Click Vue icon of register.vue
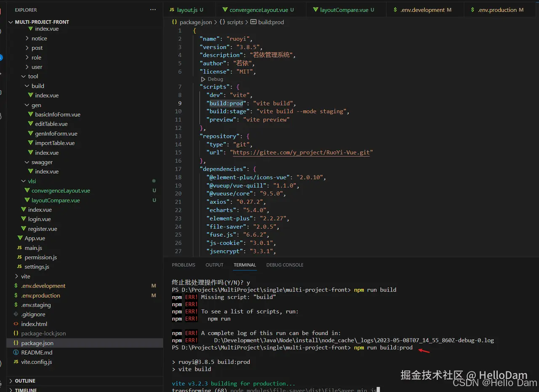 [24, 229]
